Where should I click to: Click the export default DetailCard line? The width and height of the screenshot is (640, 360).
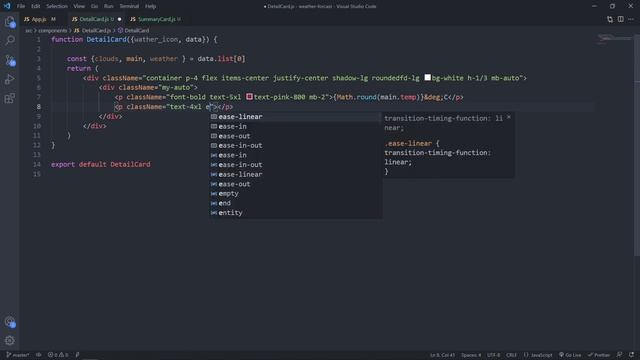(101, 164)
